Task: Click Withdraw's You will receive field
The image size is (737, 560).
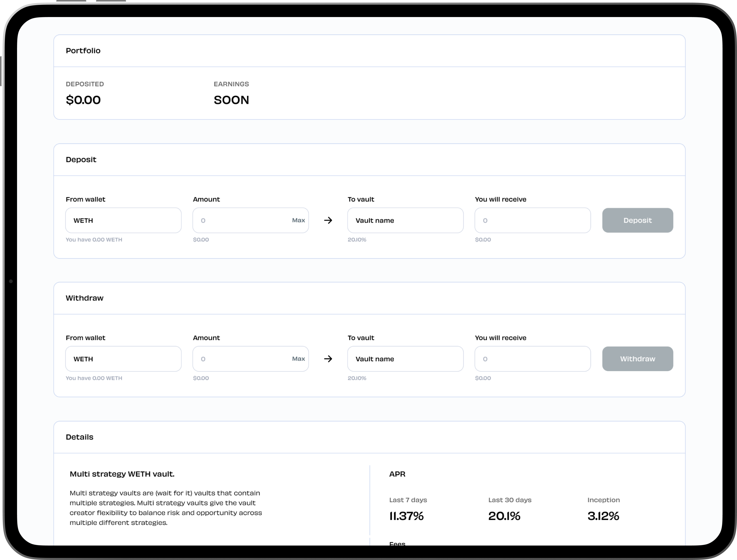Action: [x=532, y=359]
